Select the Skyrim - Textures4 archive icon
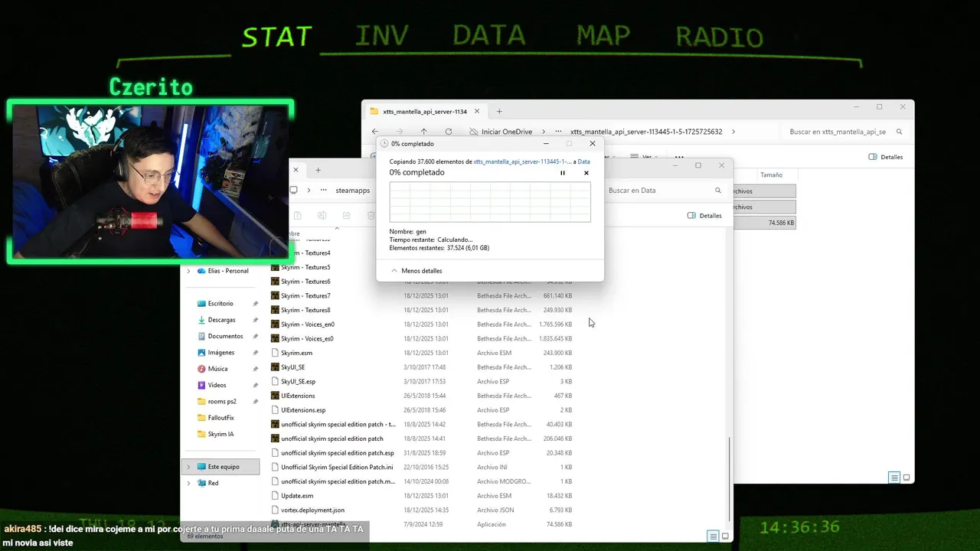 [x=275, y=253]
